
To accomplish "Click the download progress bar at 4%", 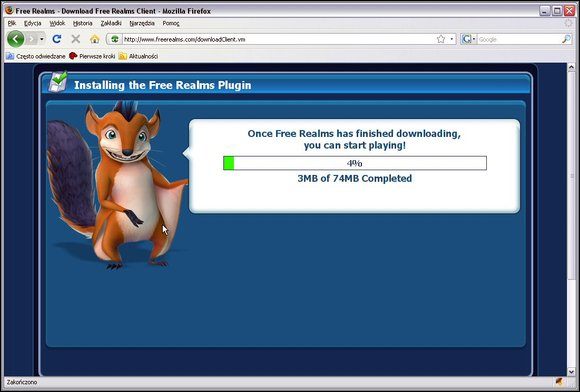I will pyautogui.click(x=355, y=163).
